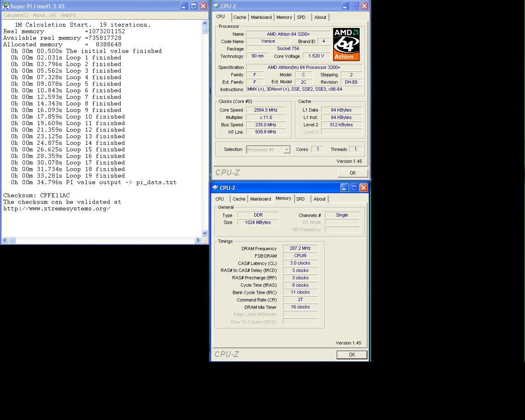The width and height of the screenshot is (525, 420).
Task: Switch to SPD tab in lower CPU-Z
Action: point(301,199)
